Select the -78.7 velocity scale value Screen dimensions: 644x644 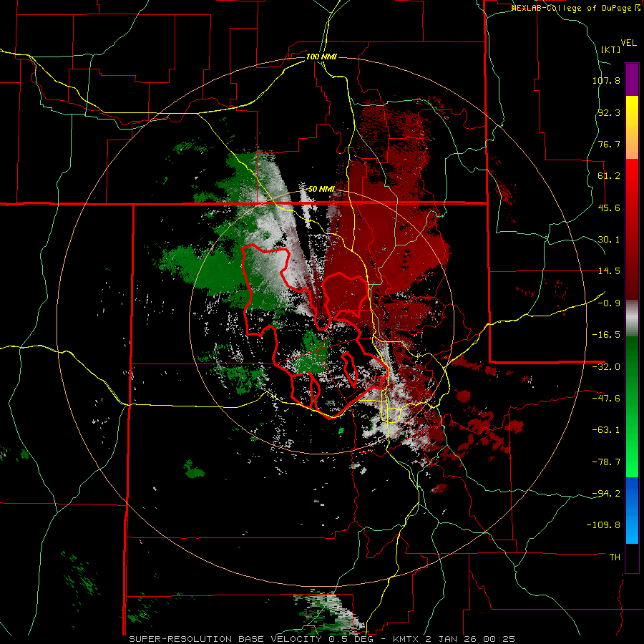(x=606, y=462)
